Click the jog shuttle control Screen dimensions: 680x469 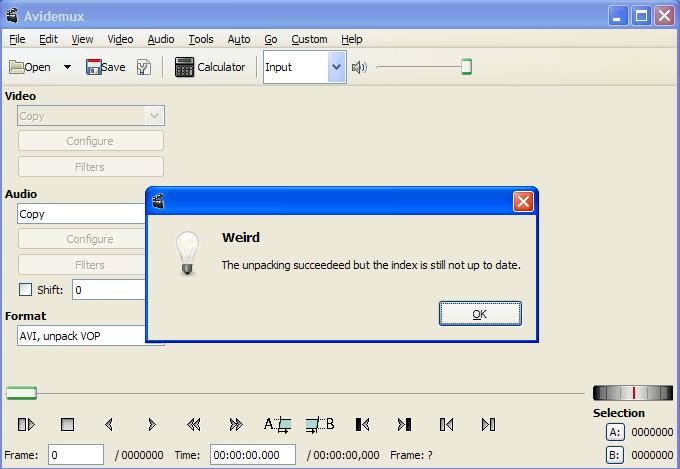633,393
